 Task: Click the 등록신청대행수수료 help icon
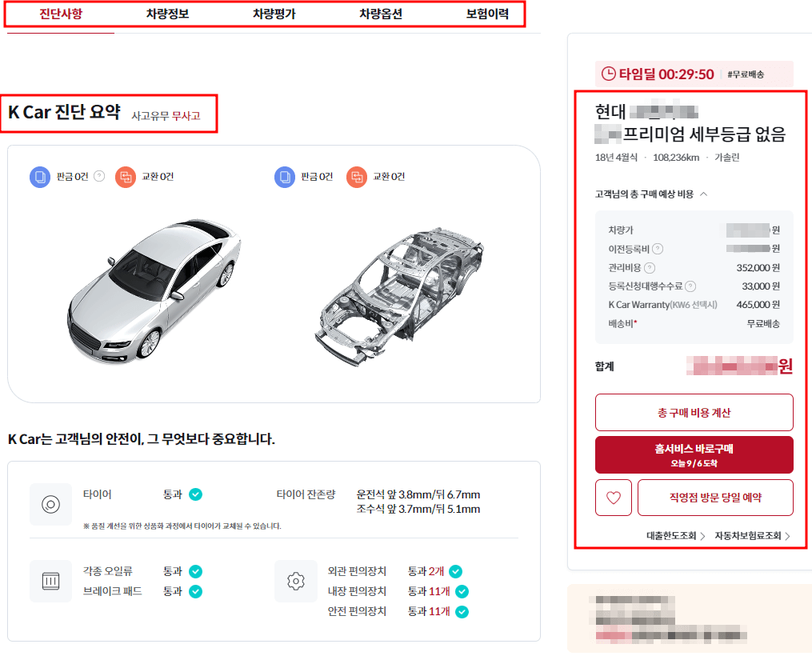pos(689,286)
